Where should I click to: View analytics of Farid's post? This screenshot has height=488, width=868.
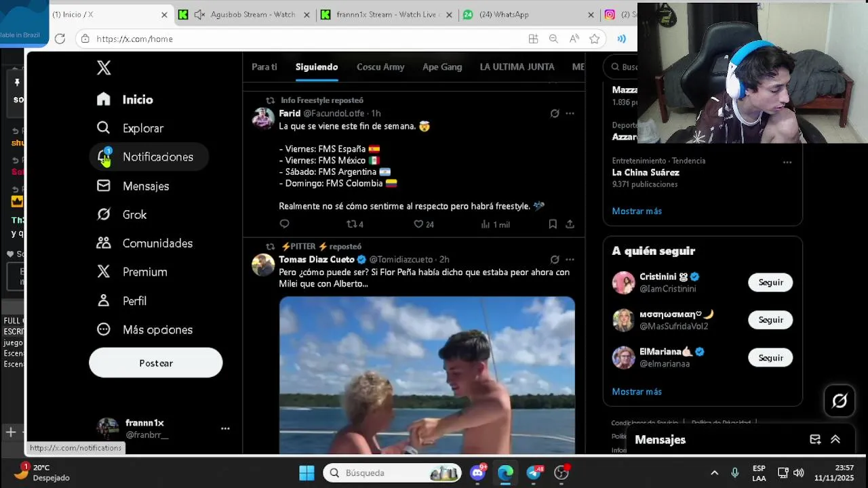pyautogui.click(x=495, y=224)
